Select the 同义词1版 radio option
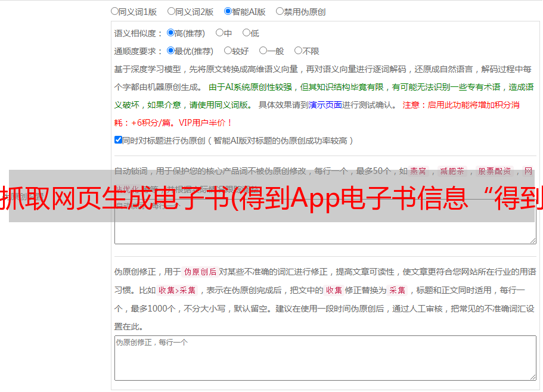543x392 pixels. [x=114, y=11]
